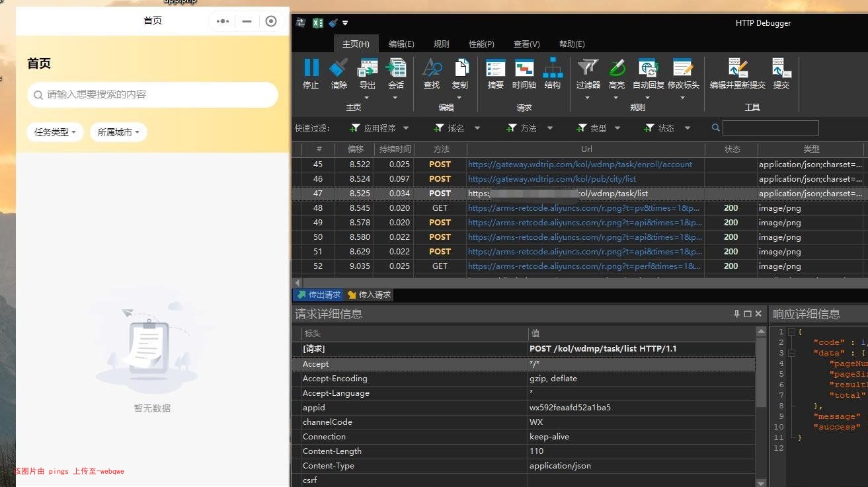Pin the 请求详细信息 panel

click(737, 314)
